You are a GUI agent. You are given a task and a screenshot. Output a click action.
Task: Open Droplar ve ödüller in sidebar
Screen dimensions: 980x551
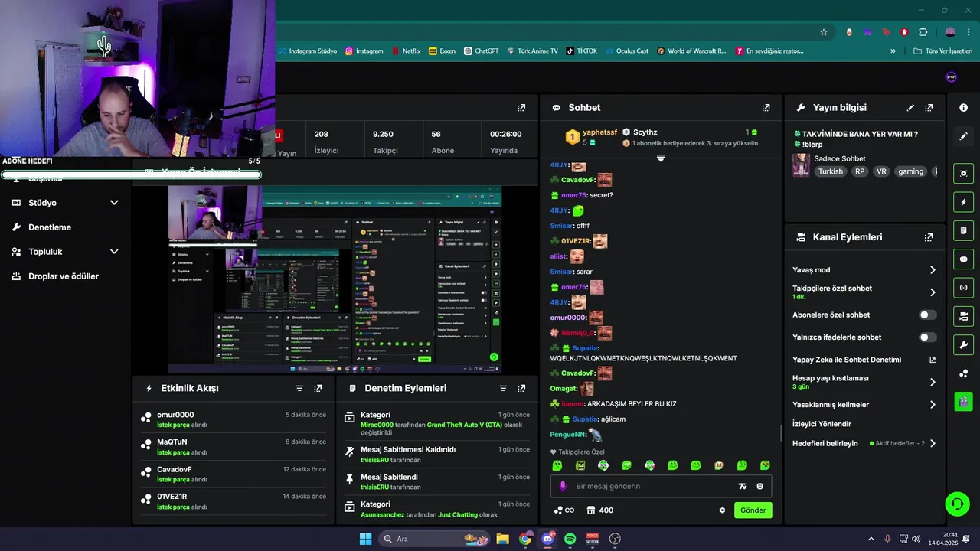tap(64, 276)
